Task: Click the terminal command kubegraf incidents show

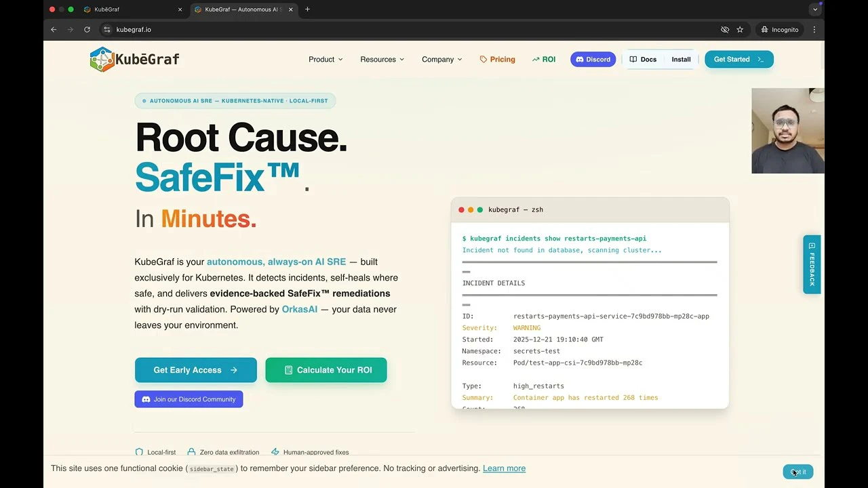Action: click(554, 239)
